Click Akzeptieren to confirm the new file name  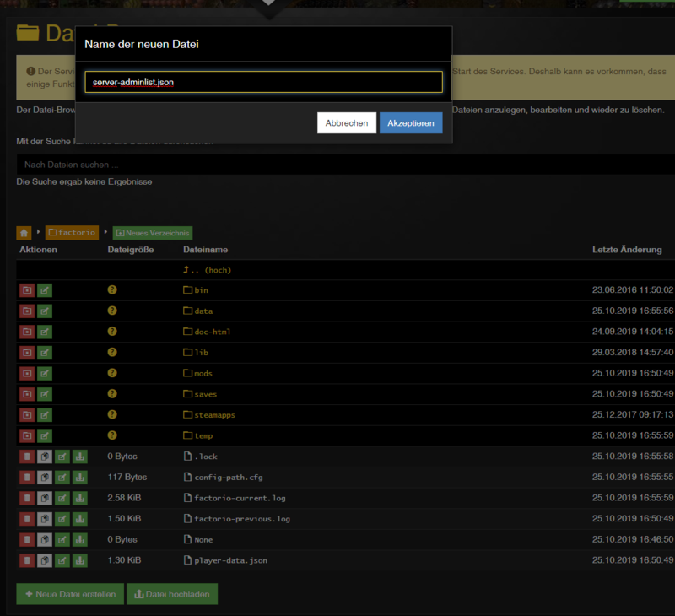[410, 123]
